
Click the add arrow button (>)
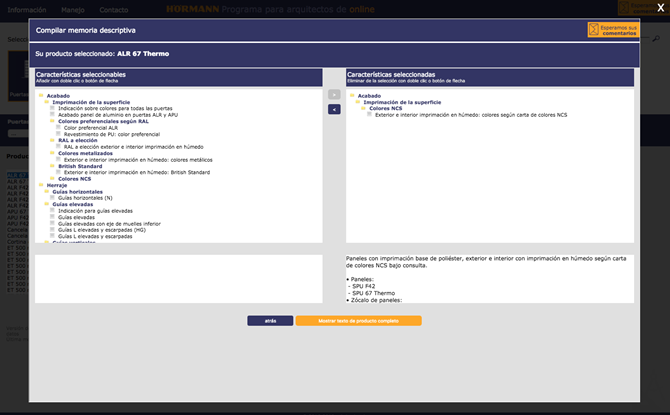[334, 94]
